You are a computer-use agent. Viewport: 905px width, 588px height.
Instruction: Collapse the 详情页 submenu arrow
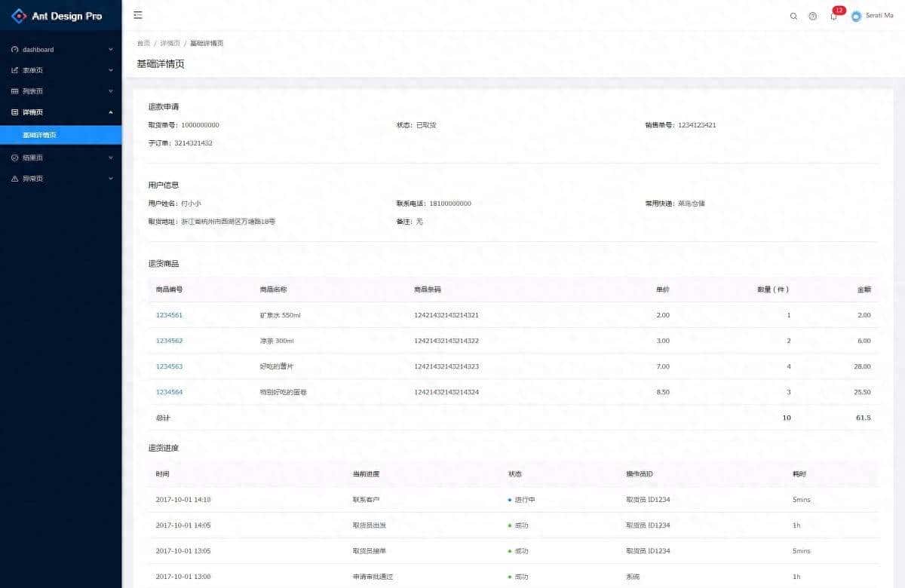[111, 112]
